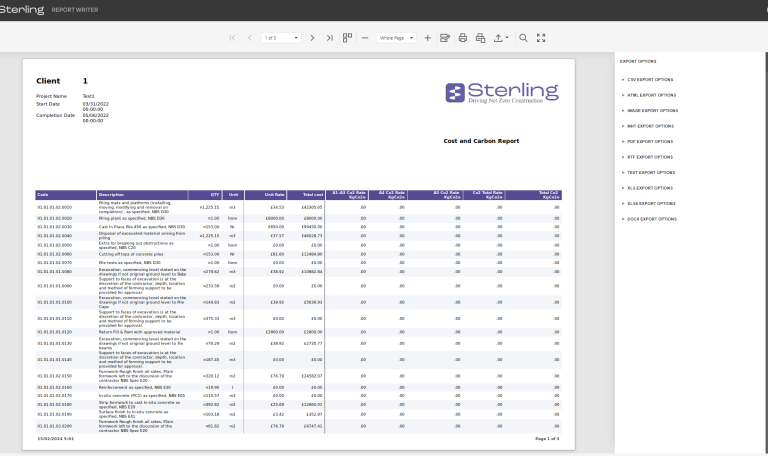
Task: Toggle multi-page view mode icon
Action: coord(348,38)
